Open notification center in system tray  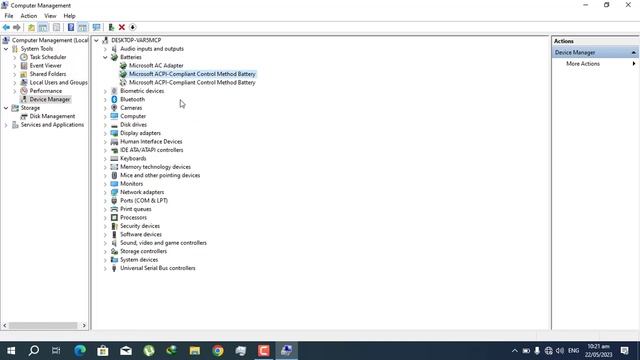tap(624, 351)
